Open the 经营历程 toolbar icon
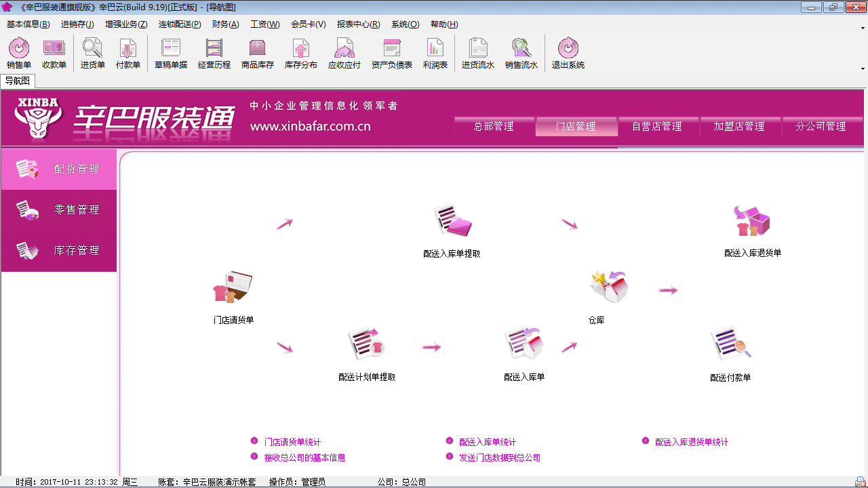 click(x=214, y=54)
